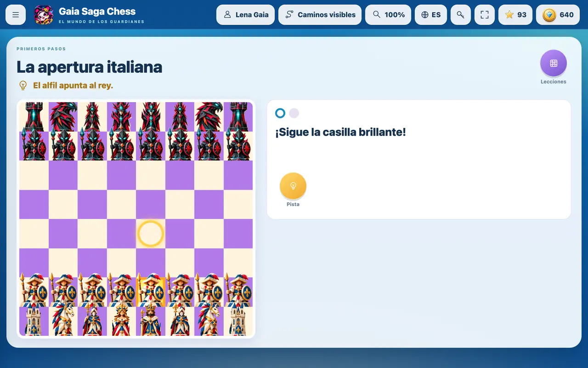Pick the white bishop beside the king
The width and height of the screenshot is (588, 368).
coord(180,321)
